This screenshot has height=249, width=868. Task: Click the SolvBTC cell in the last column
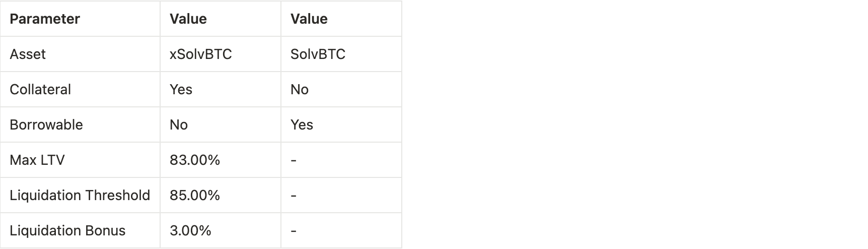(318, 54)
